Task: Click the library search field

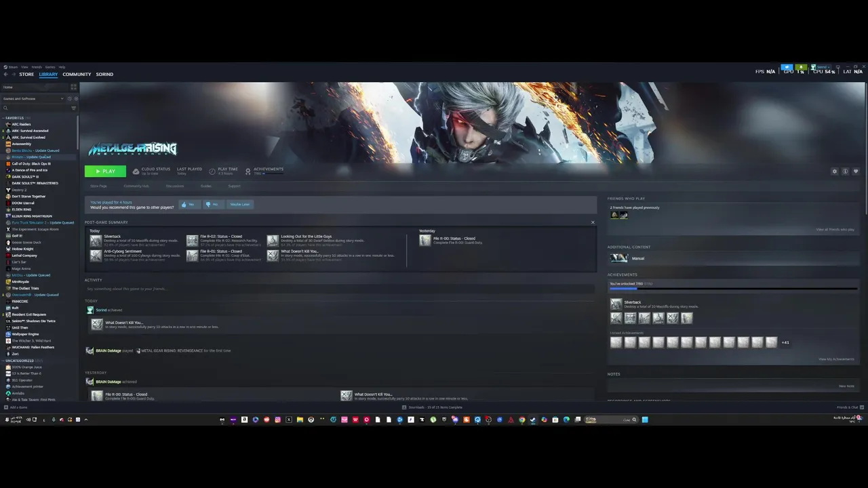Action: tap(35, 108)
